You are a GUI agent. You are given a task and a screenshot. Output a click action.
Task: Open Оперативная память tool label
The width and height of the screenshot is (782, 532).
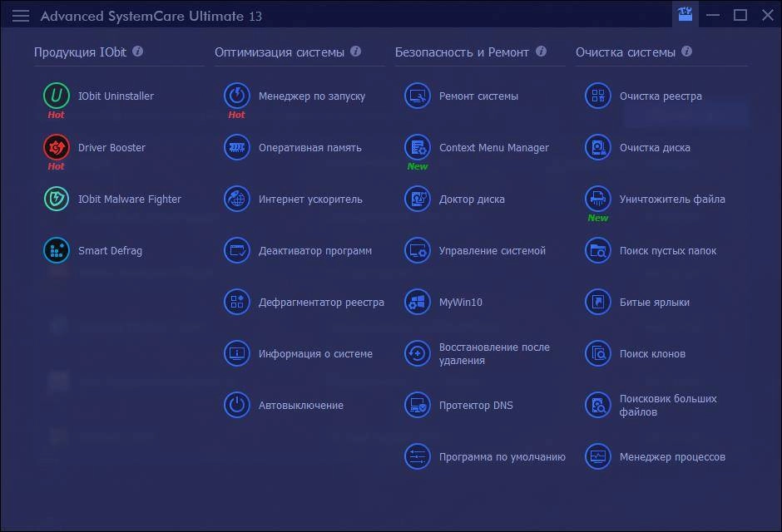[x=309, y=147]
